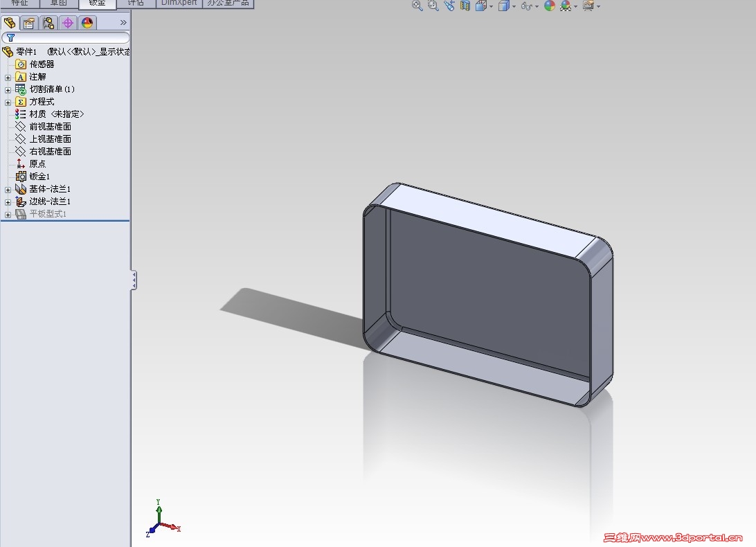Open the PropertyManager tab icon
This screenshot has height=547, width=756.
29,23
